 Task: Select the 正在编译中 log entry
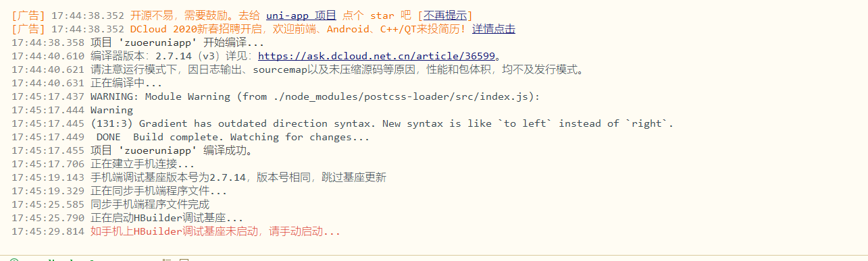coord(87,83)
